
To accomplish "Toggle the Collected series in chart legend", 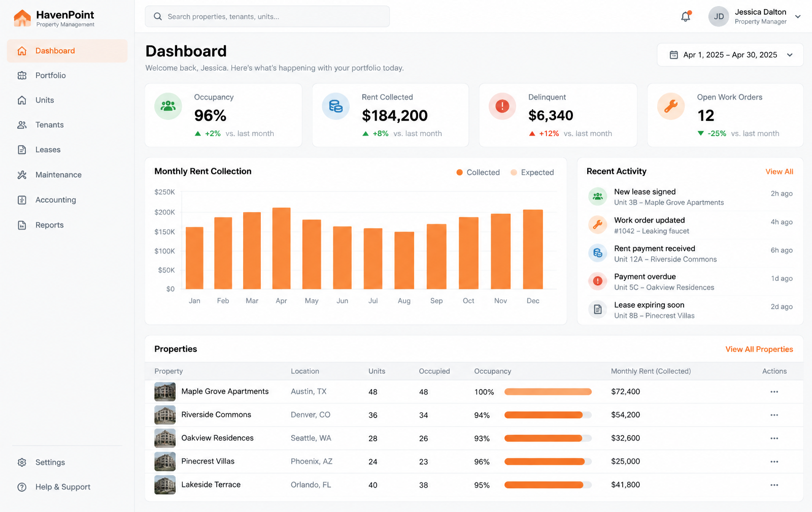I will click(x=478, y=173).
